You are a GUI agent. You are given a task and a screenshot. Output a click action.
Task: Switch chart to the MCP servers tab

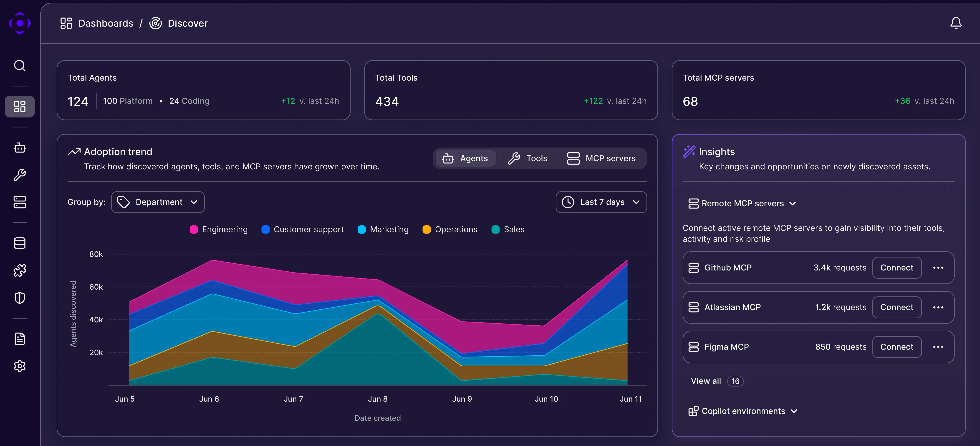pos(601,158)
